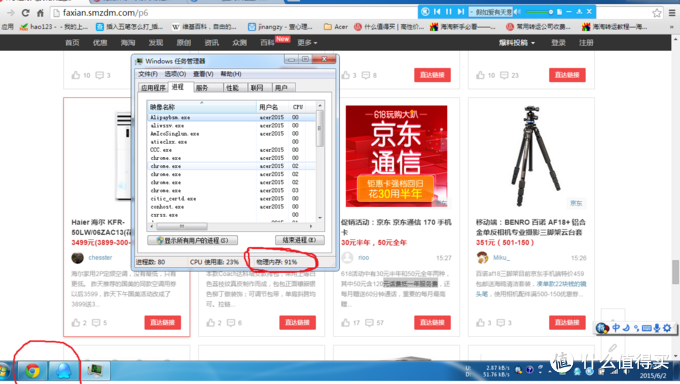
Task: Skip to next track in music bar
Action: pyautogui.click(x=461, y=12)
